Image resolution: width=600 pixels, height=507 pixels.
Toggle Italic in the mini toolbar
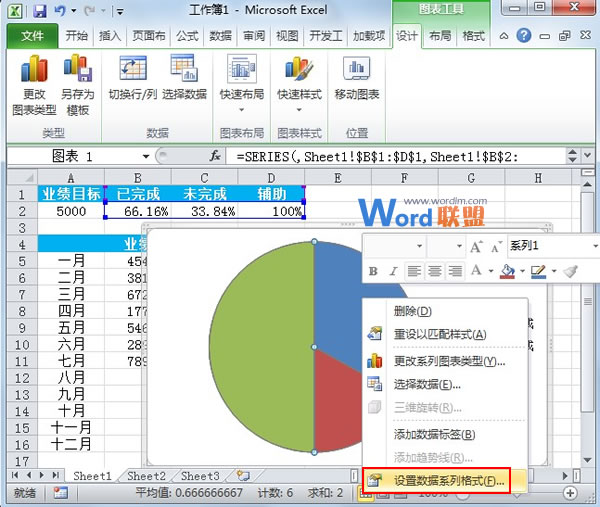tap(393, 271)
